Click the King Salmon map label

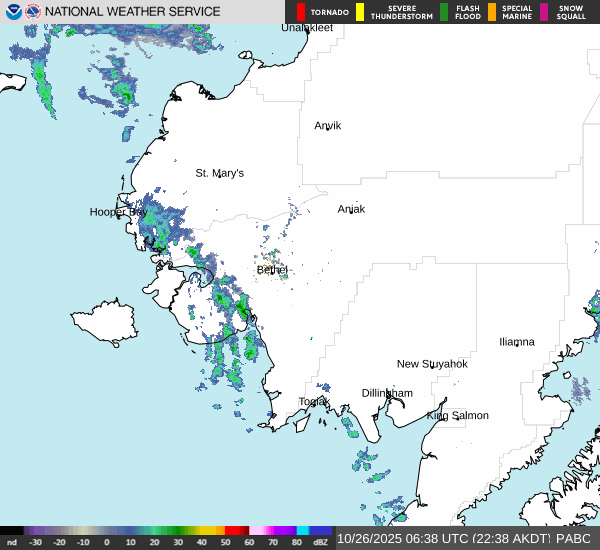(x=458, y=415)
